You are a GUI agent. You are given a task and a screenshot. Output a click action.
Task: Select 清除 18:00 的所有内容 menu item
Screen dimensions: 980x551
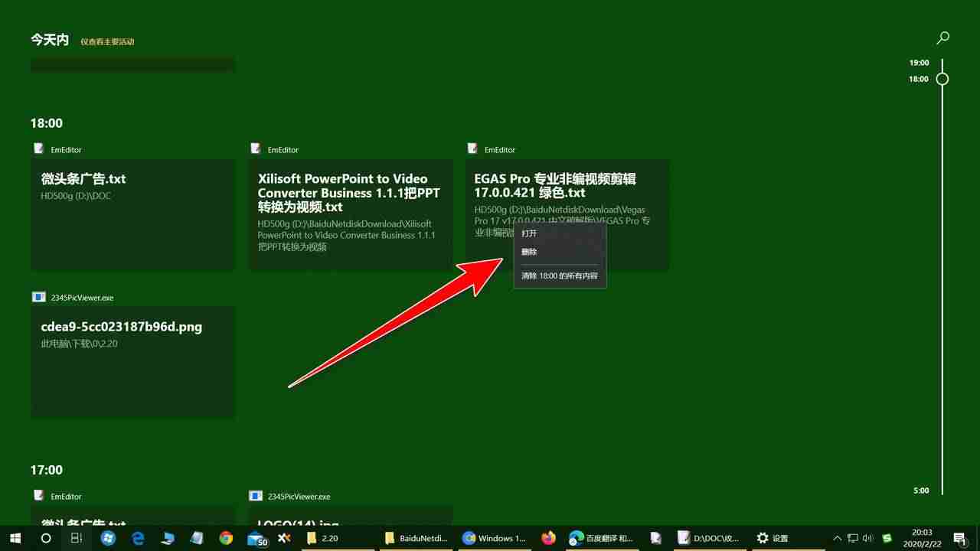560,275
